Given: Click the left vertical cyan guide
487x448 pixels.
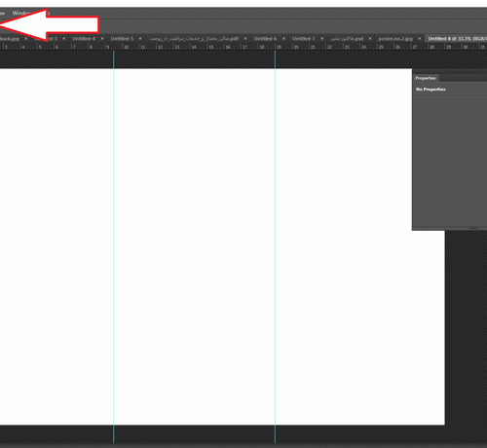Looking at the screenshot, I should coord(113,246).
